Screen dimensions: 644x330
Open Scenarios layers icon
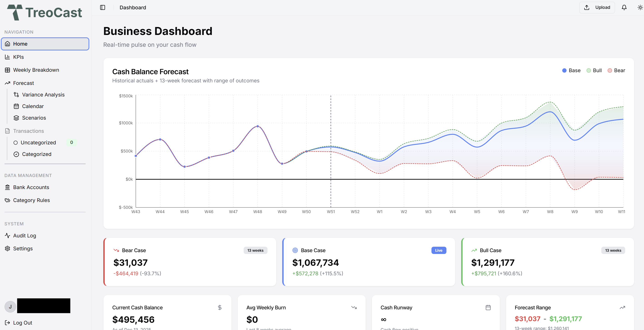(x=16, y=118)
